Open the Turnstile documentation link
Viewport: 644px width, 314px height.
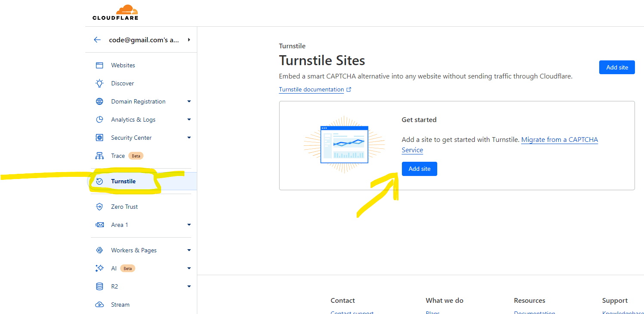tap(311, 90)
